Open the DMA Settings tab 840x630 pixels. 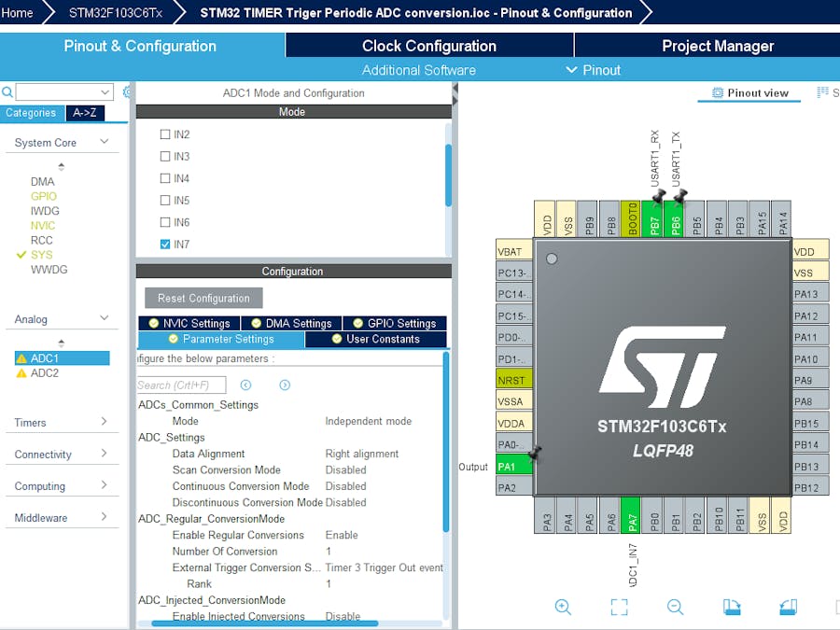click(290, 323)
